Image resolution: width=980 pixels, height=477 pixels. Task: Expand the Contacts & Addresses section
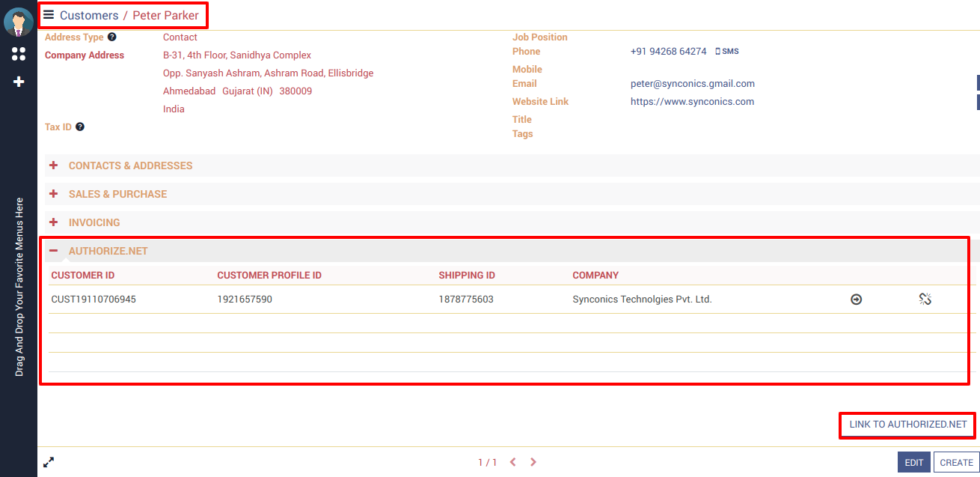(x=130, y=165)
